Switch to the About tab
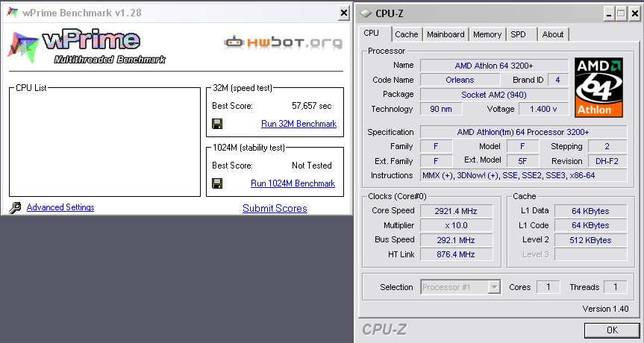 (x=553, y=34)
